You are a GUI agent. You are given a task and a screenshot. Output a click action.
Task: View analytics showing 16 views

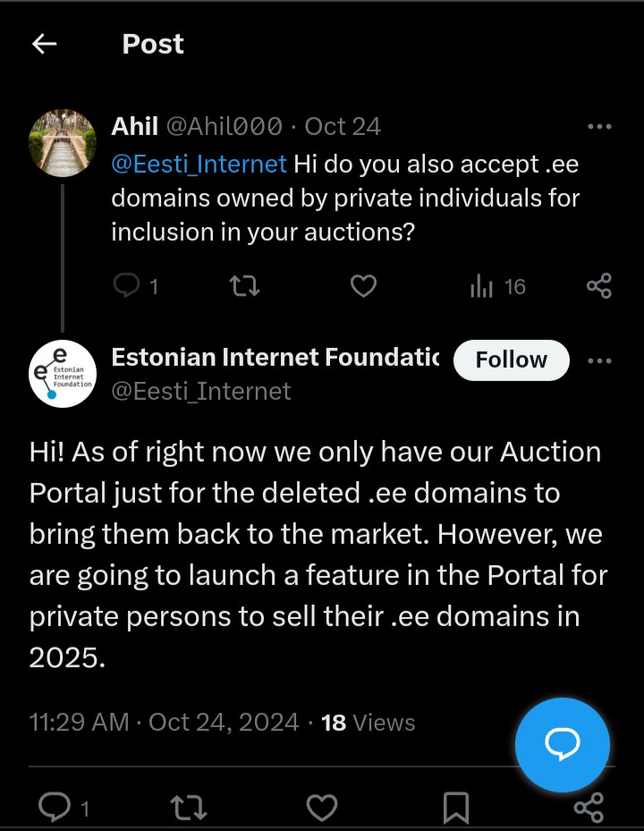coord(497,286)
